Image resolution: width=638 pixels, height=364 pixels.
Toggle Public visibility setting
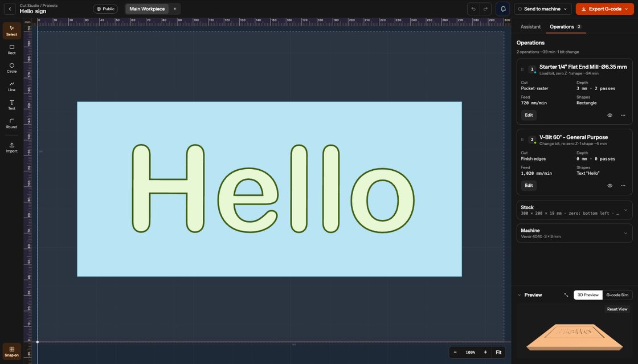(x=105, y=9)
